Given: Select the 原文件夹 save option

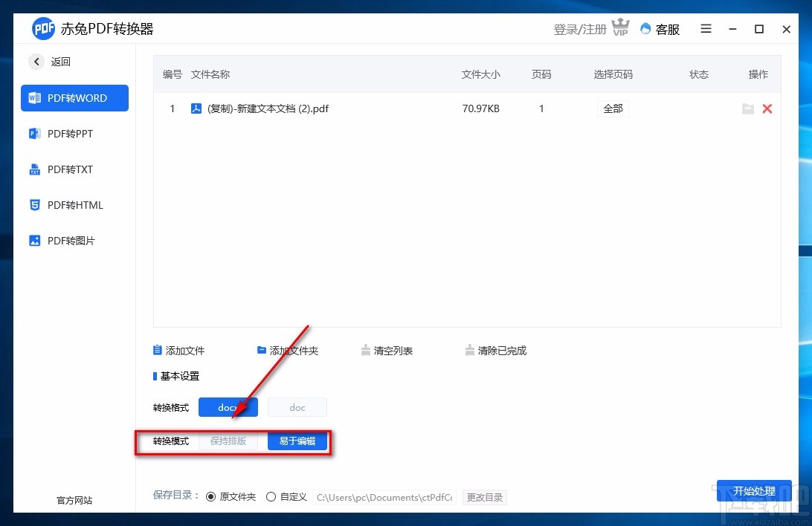Looking at the screenshot, I should [211, 496].
